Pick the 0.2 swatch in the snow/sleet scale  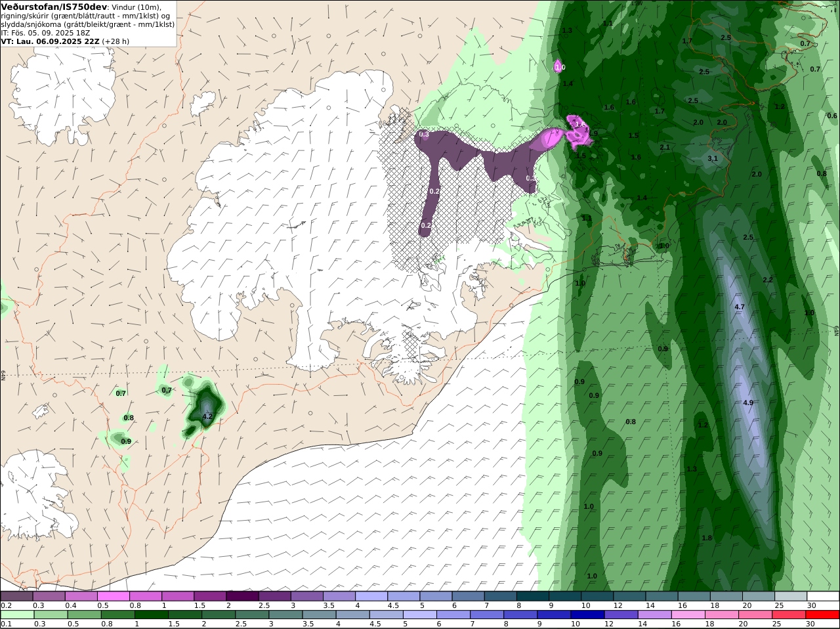pyautogui.click(x=16, y=596)
